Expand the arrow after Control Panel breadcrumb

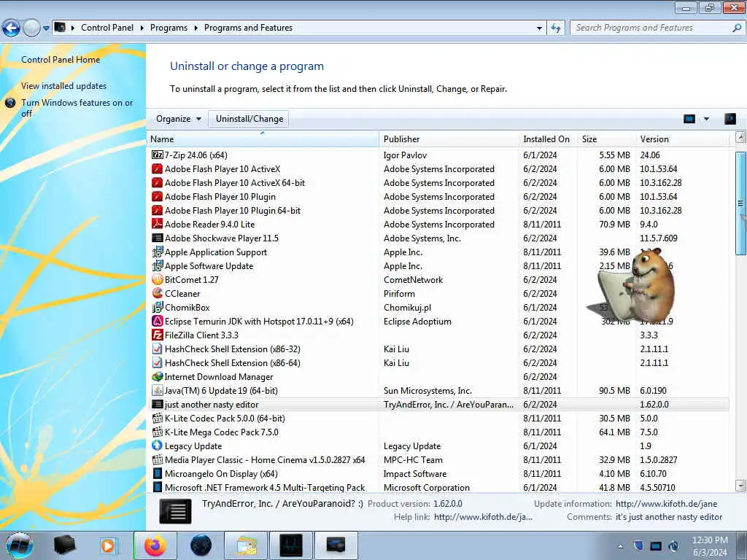click(142, 28)
